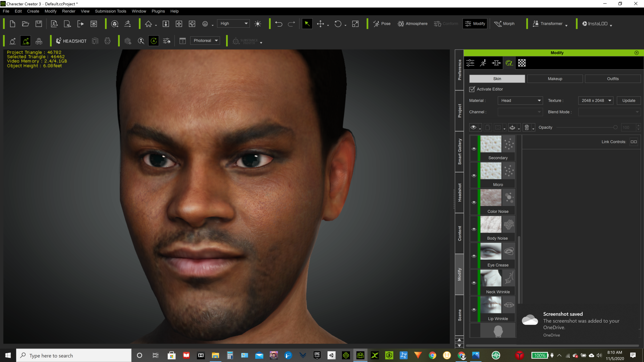Activate the Select arrow tool

307,24
